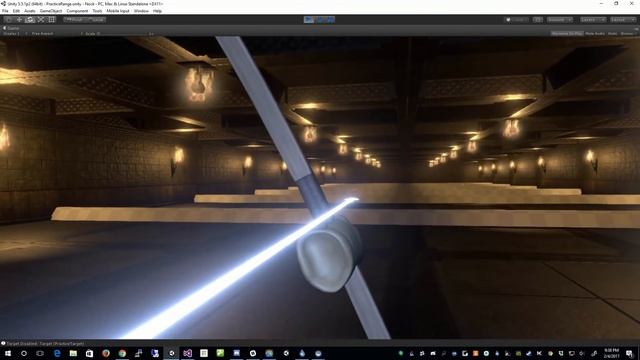Viewport: 640px width, 360px height.
Task: Open the Cloud services button
Action: 538,20
